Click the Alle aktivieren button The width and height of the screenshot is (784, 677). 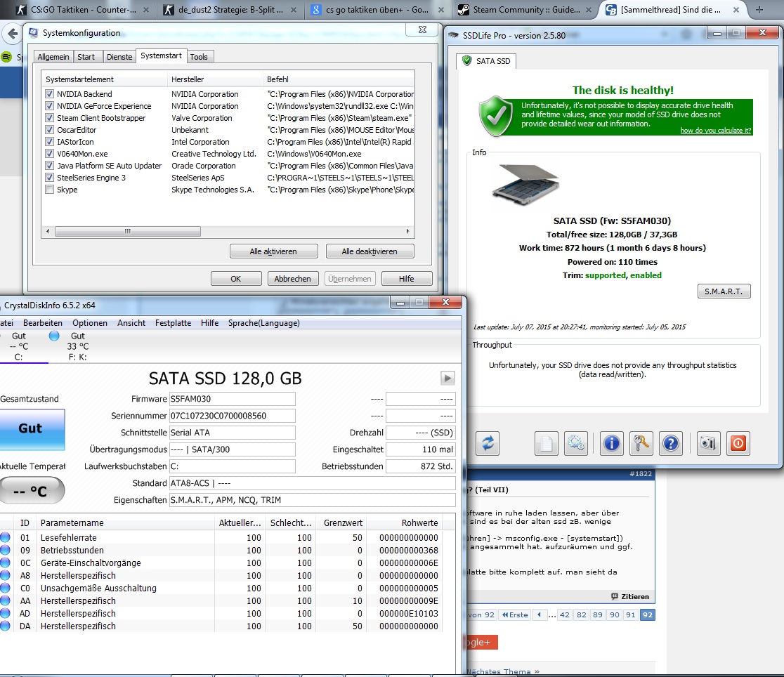tap(273, 251)
